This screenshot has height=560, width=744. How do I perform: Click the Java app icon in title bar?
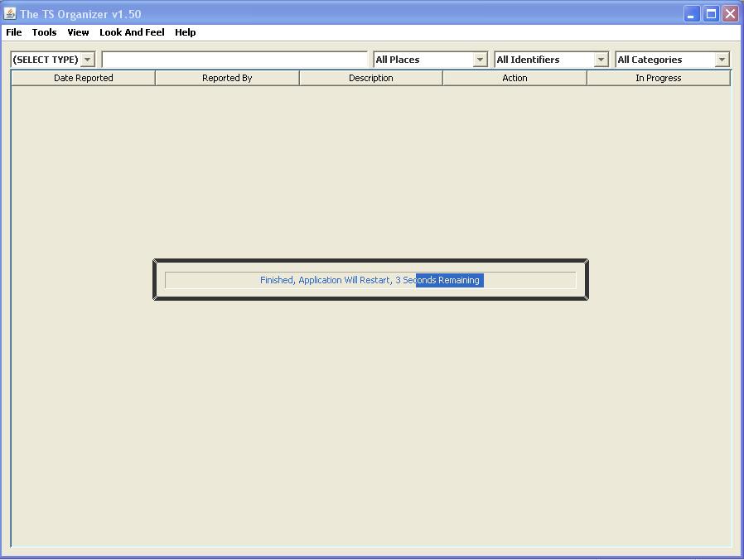tap(9, 14)
